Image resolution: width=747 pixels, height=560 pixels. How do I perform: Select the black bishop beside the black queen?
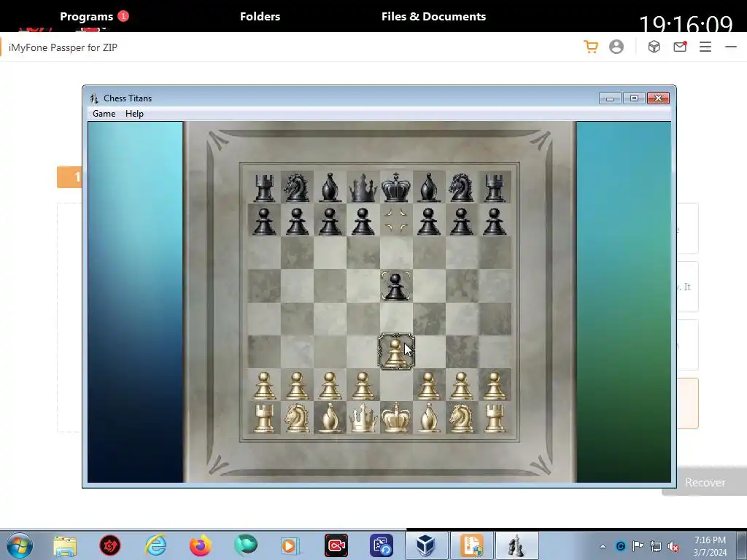330,187
